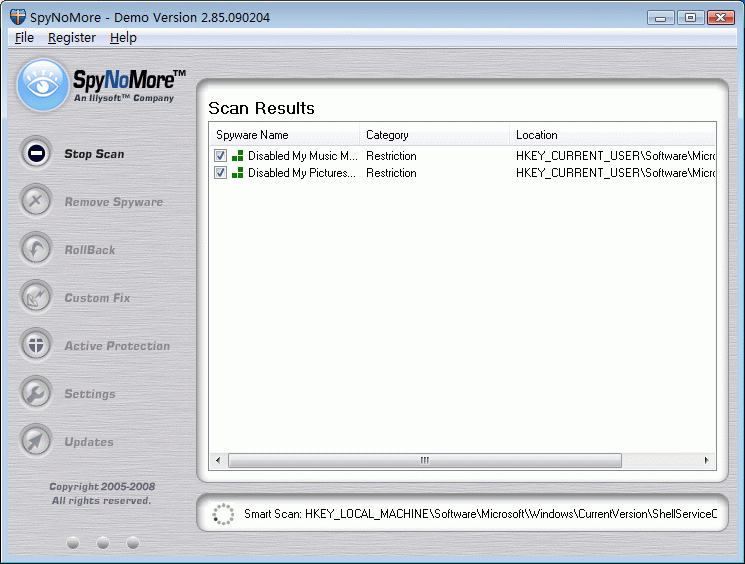Click the Stop Scan minus icon
Viewport: 745px width, 564px height.
[36, 153]
